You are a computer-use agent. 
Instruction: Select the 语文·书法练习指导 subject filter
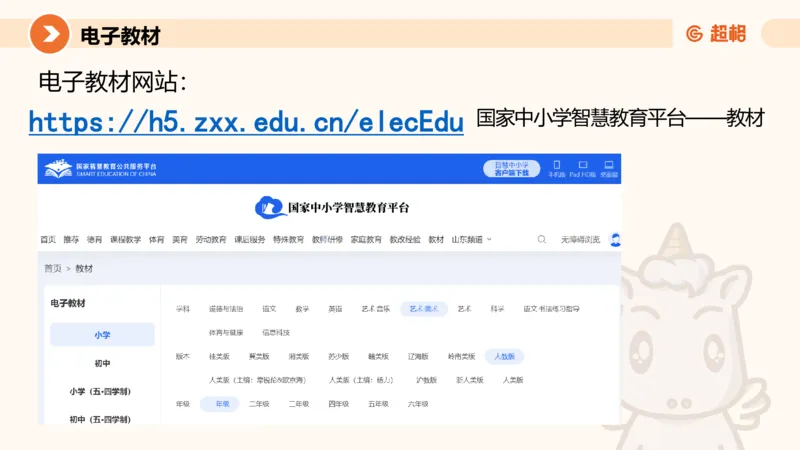(552, 309)
